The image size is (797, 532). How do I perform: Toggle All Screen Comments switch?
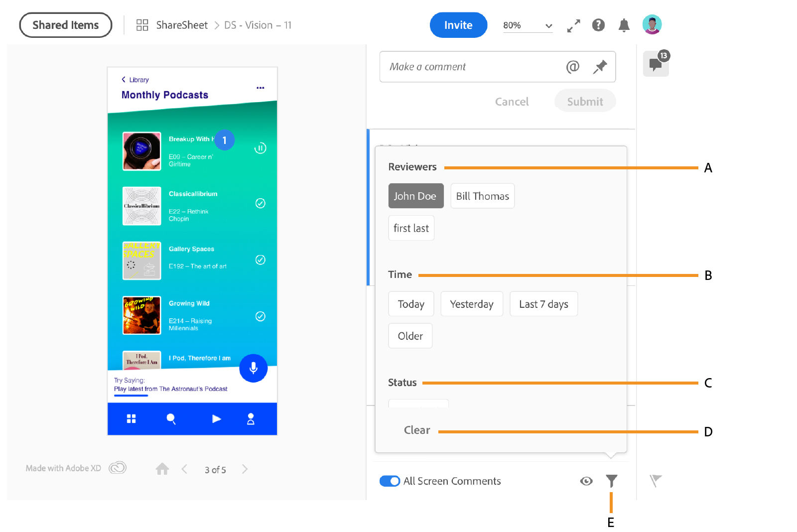coord(390,481)
